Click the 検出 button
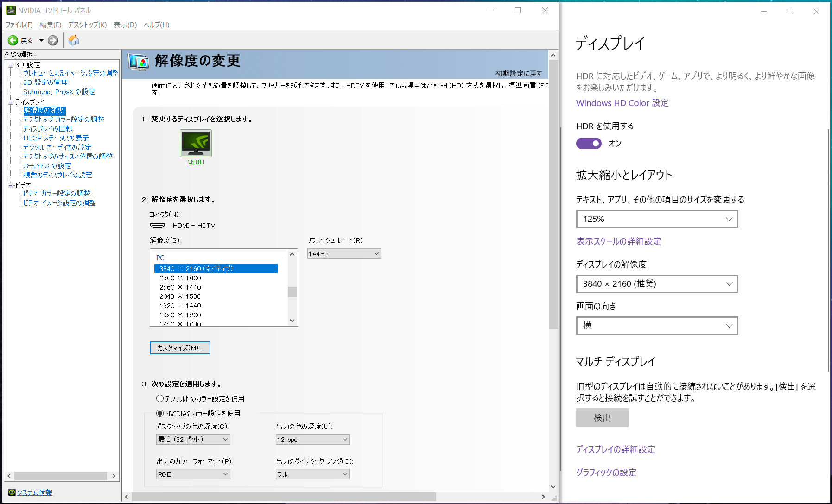The width and height of the screenshot is (832, 504). (602, 418)
